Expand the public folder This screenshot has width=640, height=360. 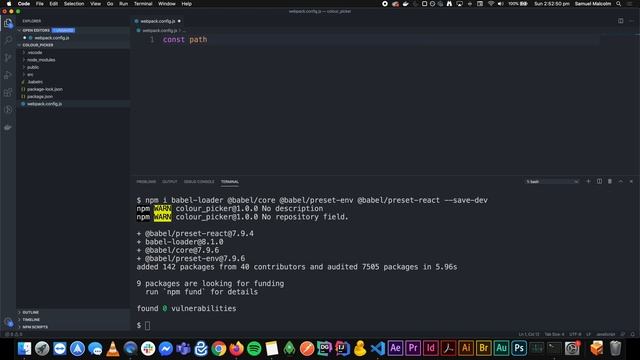coord(33,67)
